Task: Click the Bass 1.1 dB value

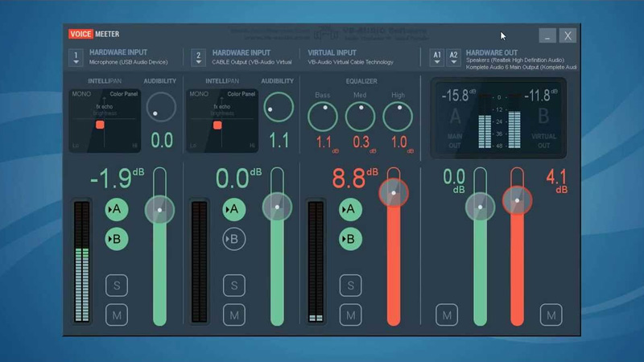Action: tap(327, 143)
